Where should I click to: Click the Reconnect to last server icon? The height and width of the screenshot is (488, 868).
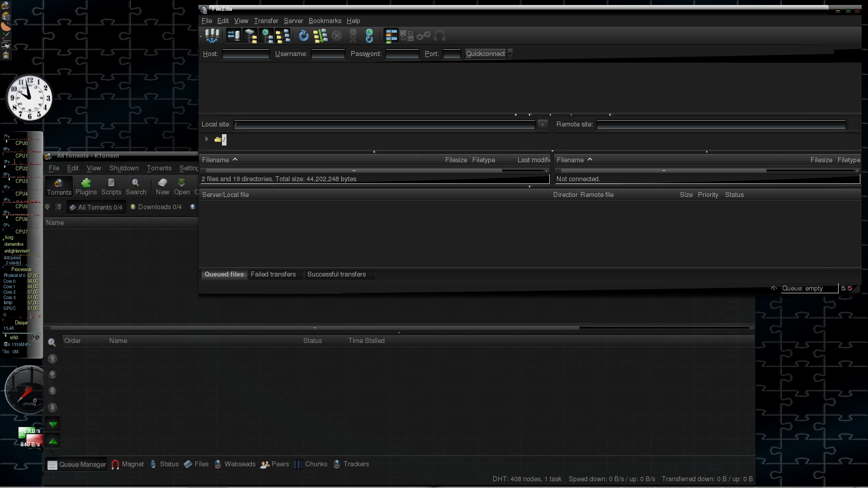tap(369, 36)
